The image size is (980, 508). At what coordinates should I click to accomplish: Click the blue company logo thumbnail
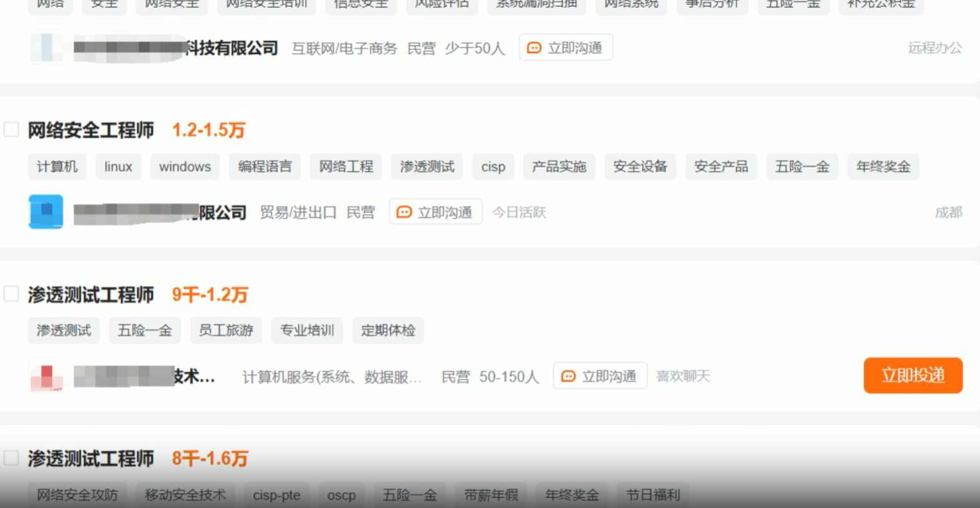click(46, 212)
